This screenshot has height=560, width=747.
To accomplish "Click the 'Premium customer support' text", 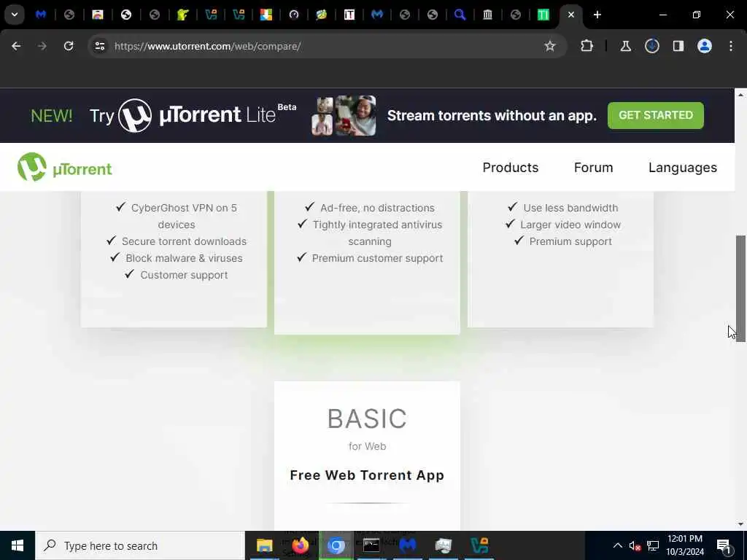I will pos(377,258).
